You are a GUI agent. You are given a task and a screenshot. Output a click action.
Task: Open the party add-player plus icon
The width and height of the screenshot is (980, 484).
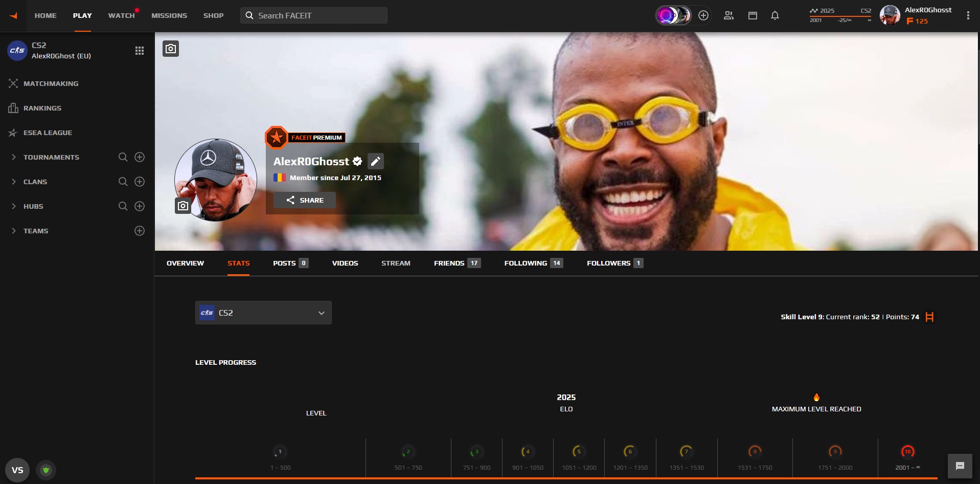pos(703,15)
